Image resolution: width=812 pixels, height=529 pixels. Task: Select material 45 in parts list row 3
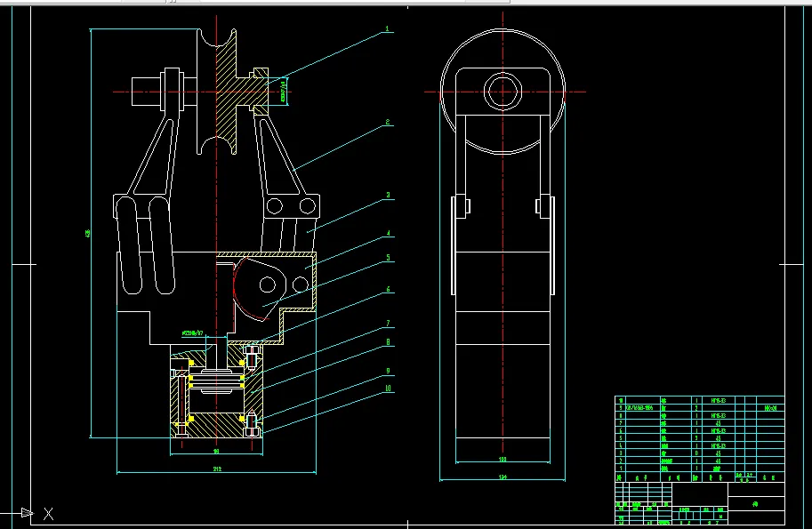pyautogui.click(x=719, y=453)
